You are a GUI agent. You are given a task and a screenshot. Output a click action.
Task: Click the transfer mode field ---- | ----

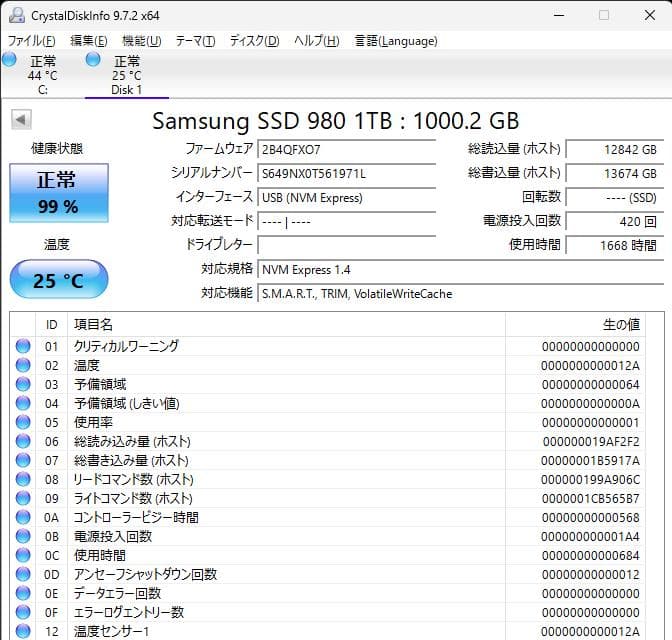(346, 222)
